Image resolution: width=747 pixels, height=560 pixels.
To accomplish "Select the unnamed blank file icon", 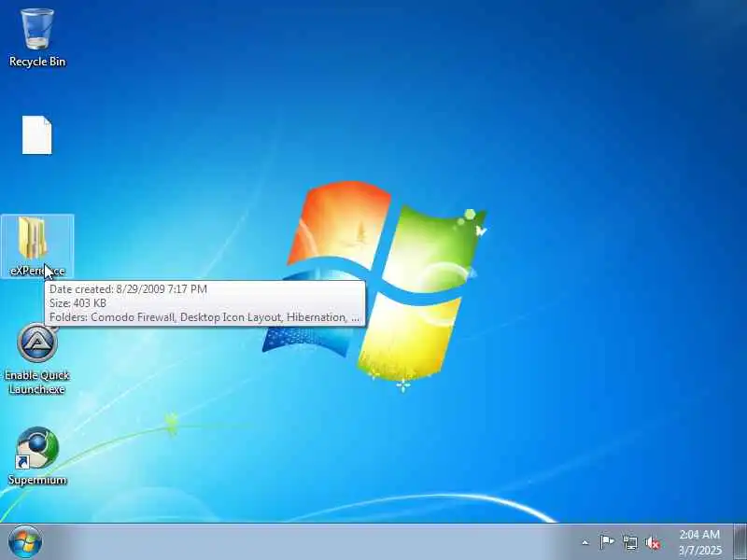I will (x=37, y=135).
